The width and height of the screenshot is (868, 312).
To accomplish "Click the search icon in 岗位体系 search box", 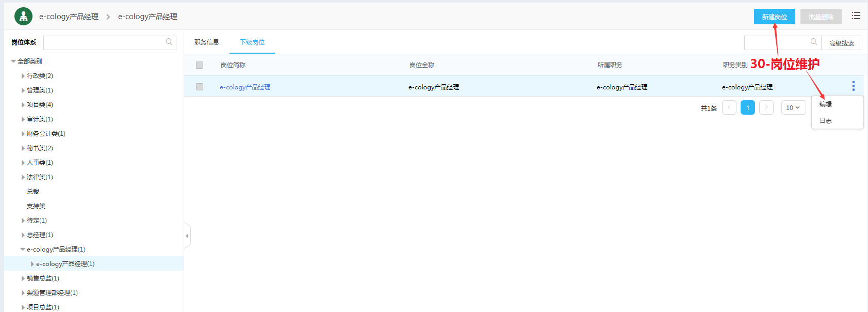I will (169, 42).
